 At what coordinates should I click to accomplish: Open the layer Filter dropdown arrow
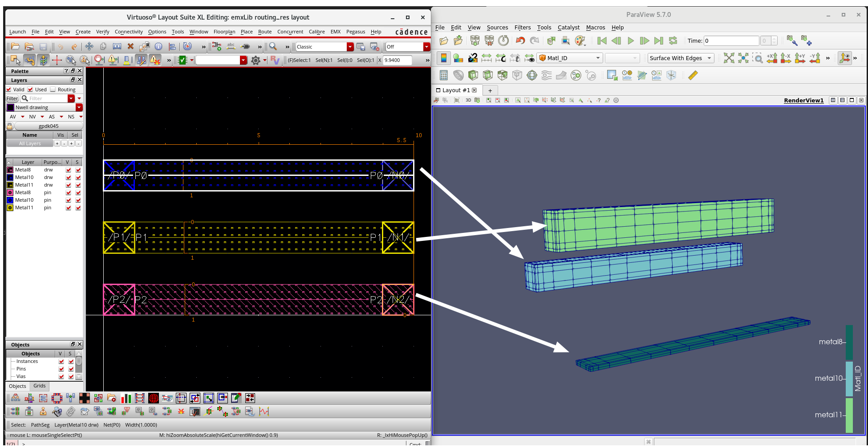(71, 98)
